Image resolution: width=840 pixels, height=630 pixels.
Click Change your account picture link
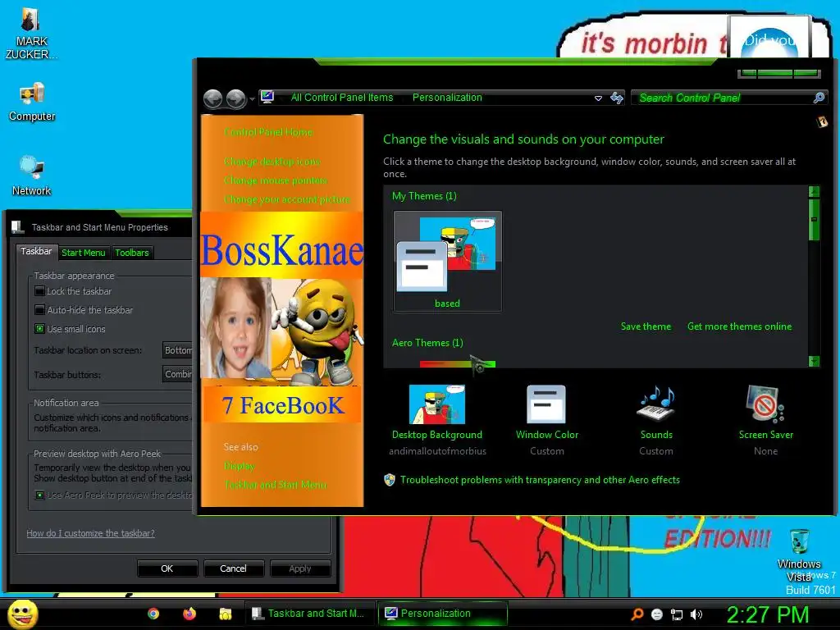coord(287,199)
